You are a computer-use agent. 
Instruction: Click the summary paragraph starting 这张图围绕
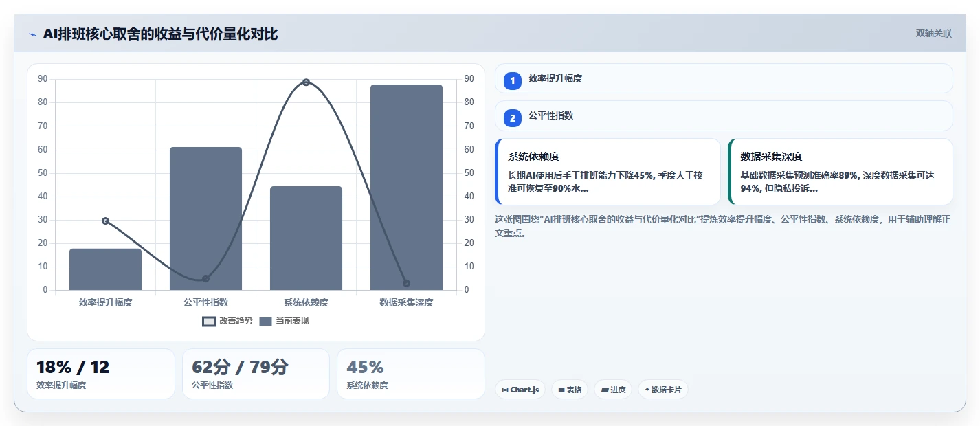click(722, 226)
